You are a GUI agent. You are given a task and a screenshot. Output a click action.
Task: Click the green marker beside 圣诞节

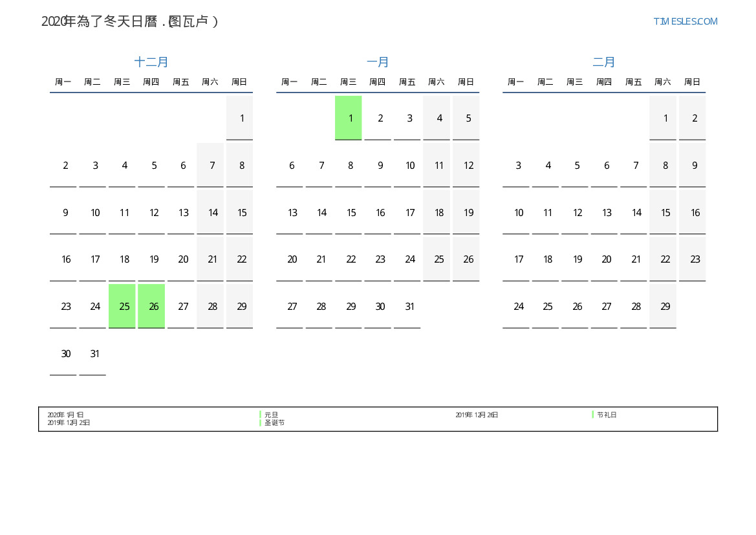(x=260, y=422)
